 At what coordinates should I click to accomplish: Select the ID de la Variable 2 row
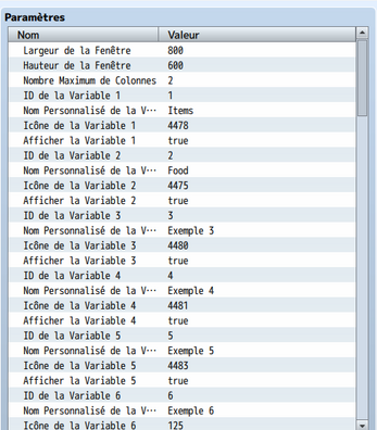pyautogui.click(x=182, y=155)
